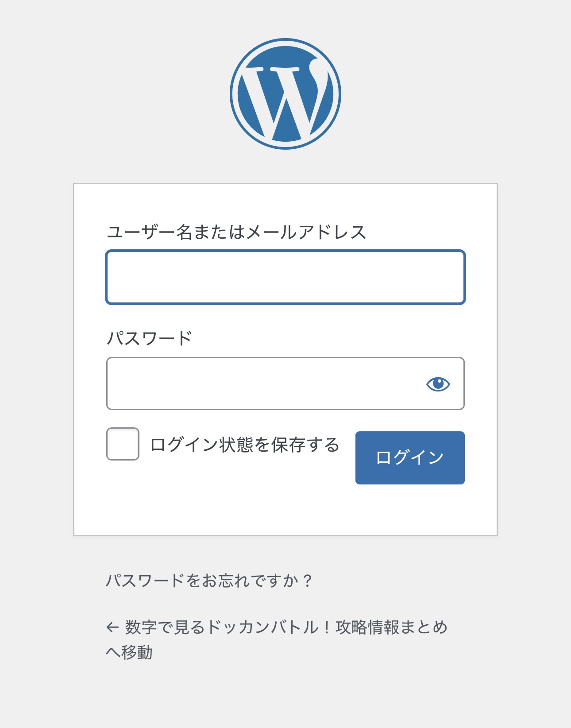Enable the remember-me checkbox box
The height and width of the screenshot is (728, 571).
[x=123, y=444]
